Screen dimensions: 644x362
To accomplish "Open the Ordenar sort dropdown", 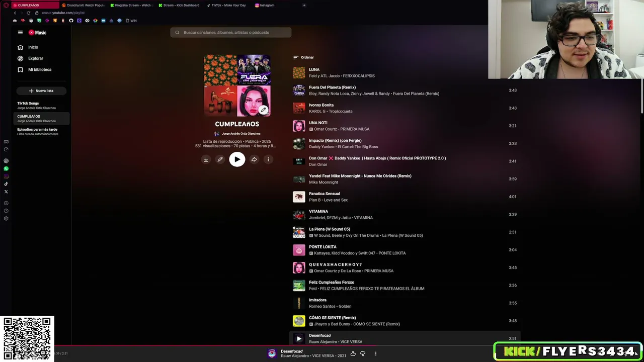I will pyautogui.click(x=303, y=57).
